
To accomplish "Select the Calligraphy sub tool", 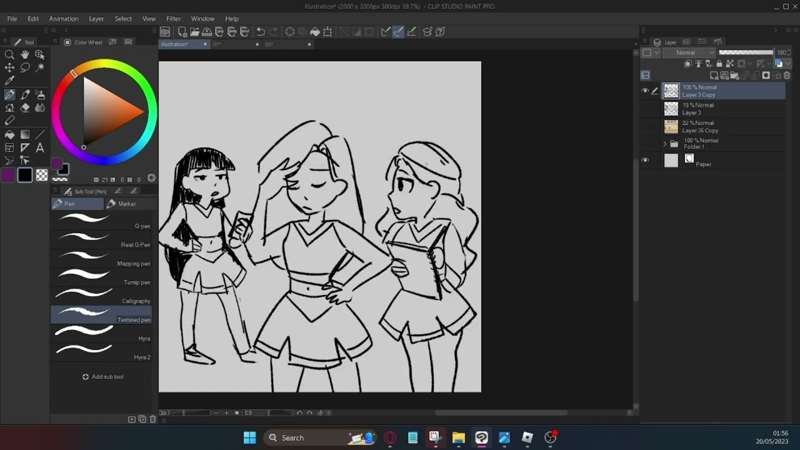I will point(102,296).
